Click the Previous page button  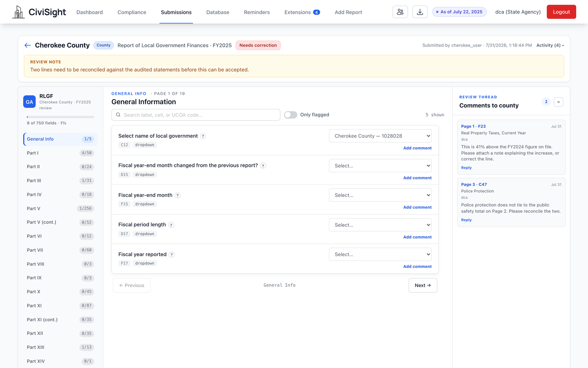coord(132,285)
